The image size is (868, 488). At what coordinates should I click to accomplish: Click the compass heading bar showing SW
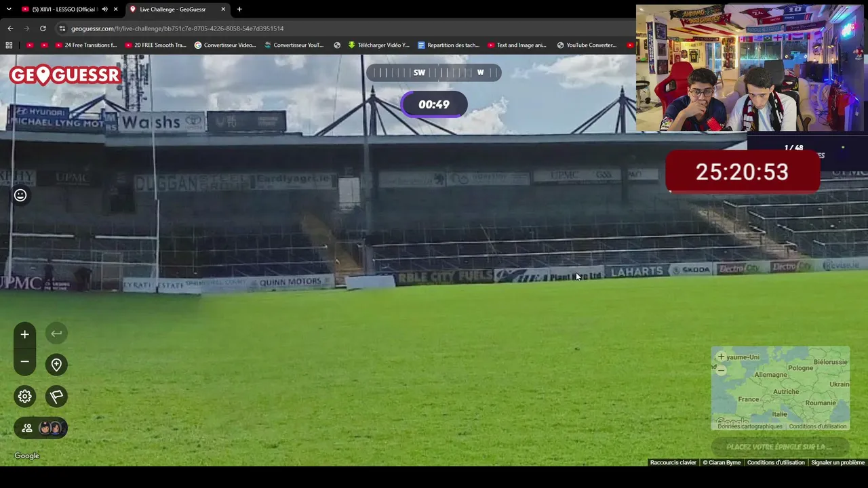(x=434, y=73)
